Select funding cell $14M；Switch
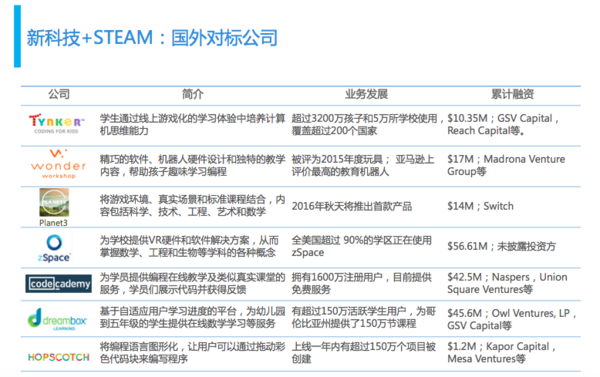The height and width of the screenshot is (377, 600). (480, 206)
